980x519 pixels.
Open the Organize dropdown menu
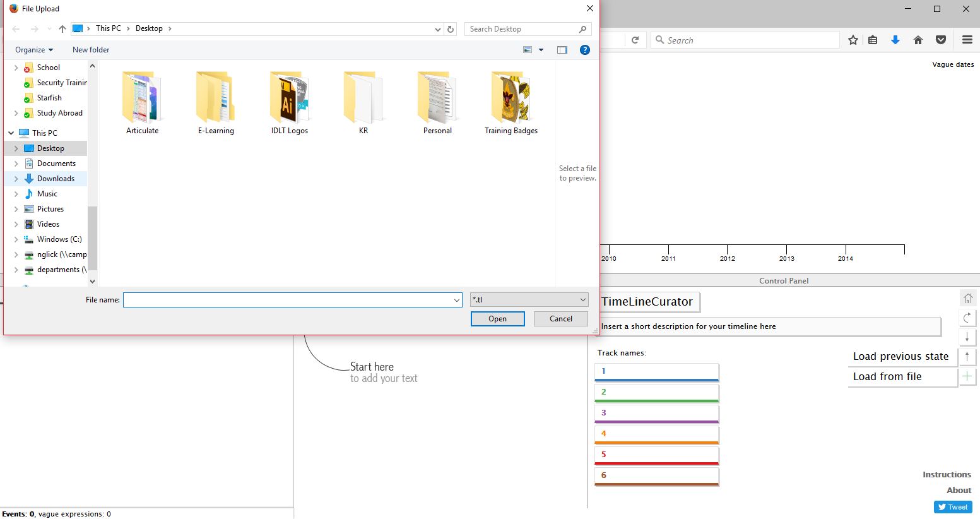click(x=34, y=50)
